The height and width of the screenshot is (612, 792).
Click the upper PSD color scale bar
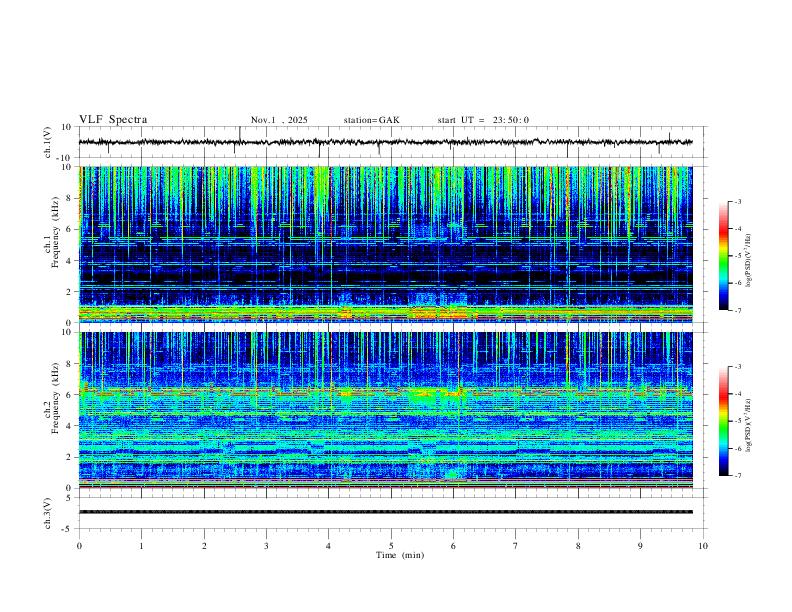(x=723, y=256)
